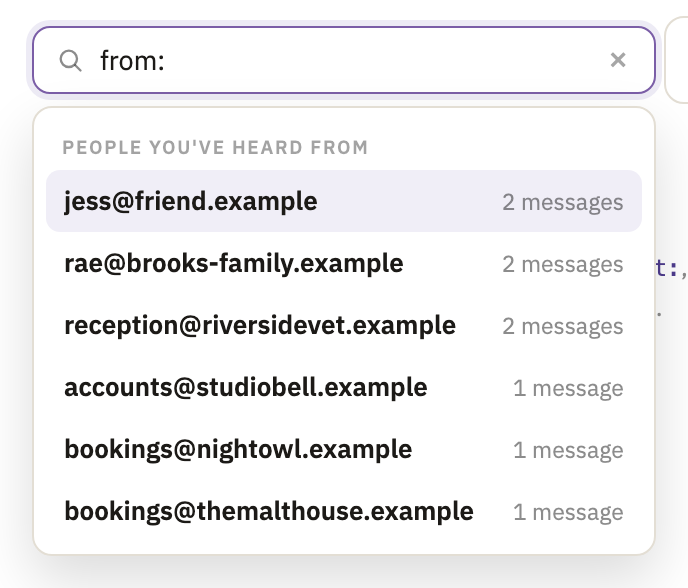Choose bookings@nightowl.example sender
This screenshot has height=588, width=688.
pyautogui.click(x=344, y=449)
